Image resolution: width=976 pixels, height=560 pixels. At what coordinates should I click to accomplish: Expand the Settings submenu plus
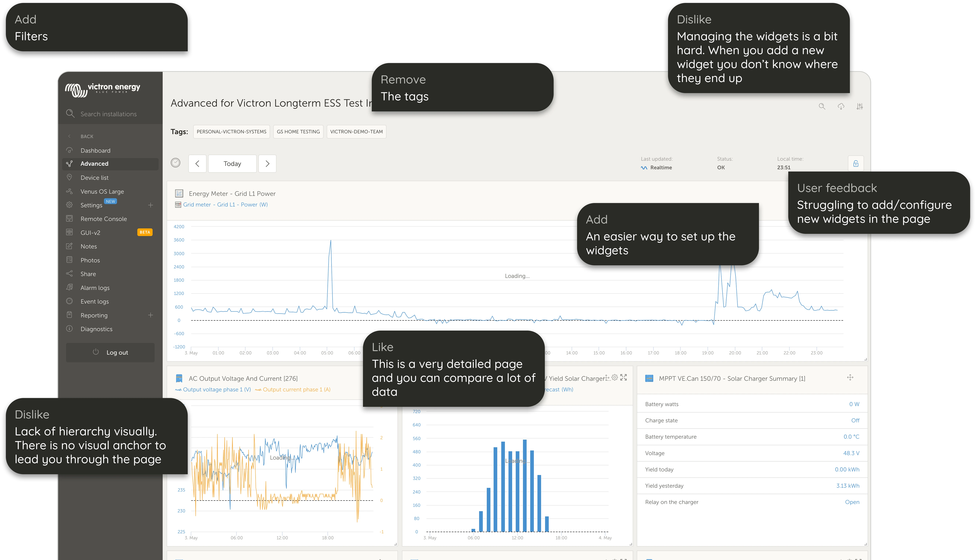[151, 205]
